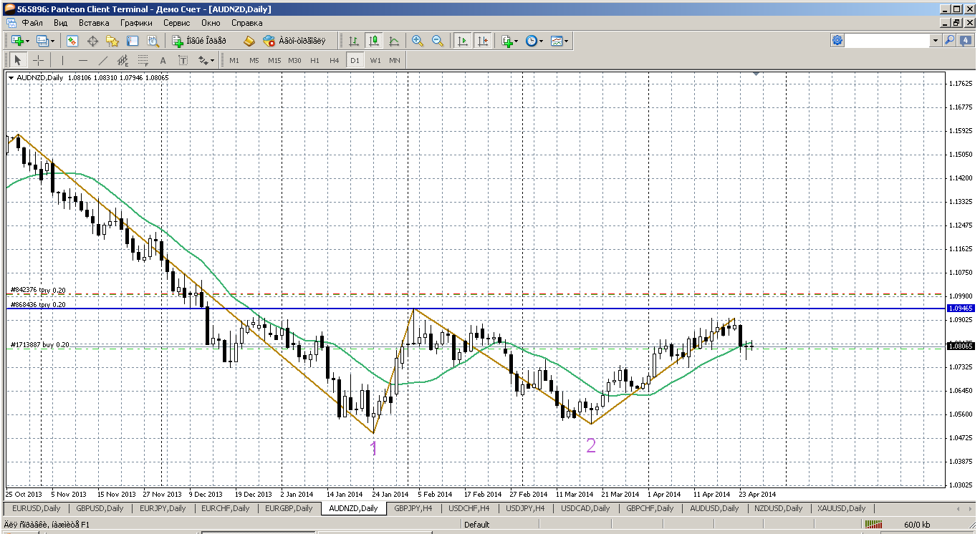This screenshot has height=534, width=980.
Task: Click the Zoom Out magnifier icon
Action: pyautogui.click(x=437, y=42)
